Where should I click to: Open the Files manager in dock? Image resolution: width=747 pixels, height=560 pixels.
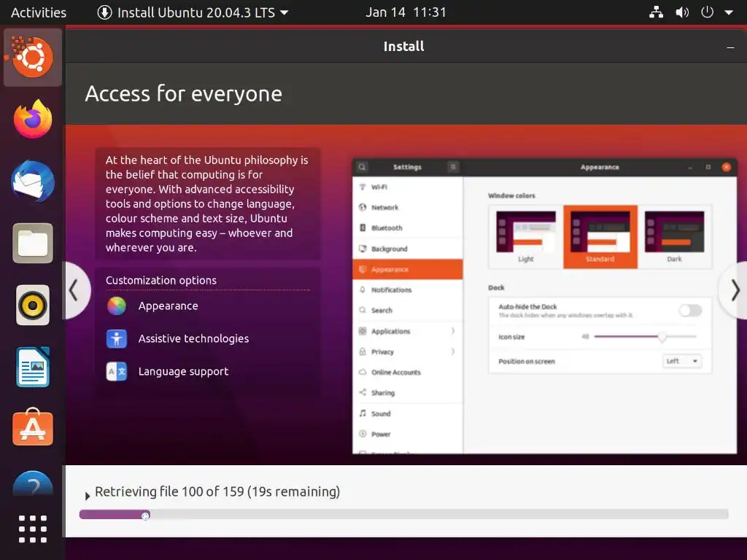tap(32, 244)
